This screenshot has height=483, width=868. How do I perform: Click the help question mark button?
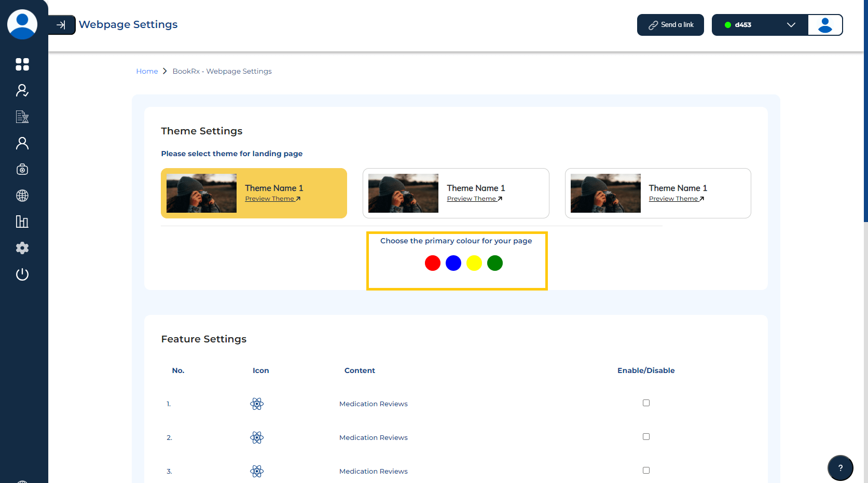pyautogui.click(x=840, y=467)
